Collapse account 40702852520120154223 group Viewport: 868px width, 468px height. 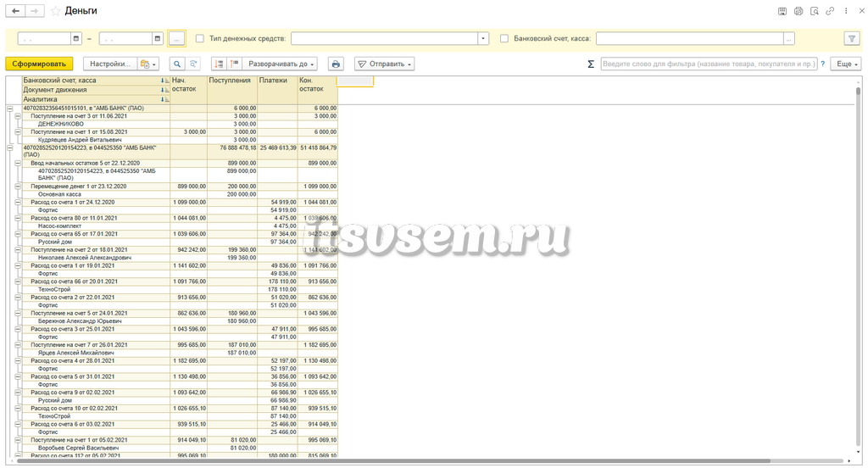point(10,148)
